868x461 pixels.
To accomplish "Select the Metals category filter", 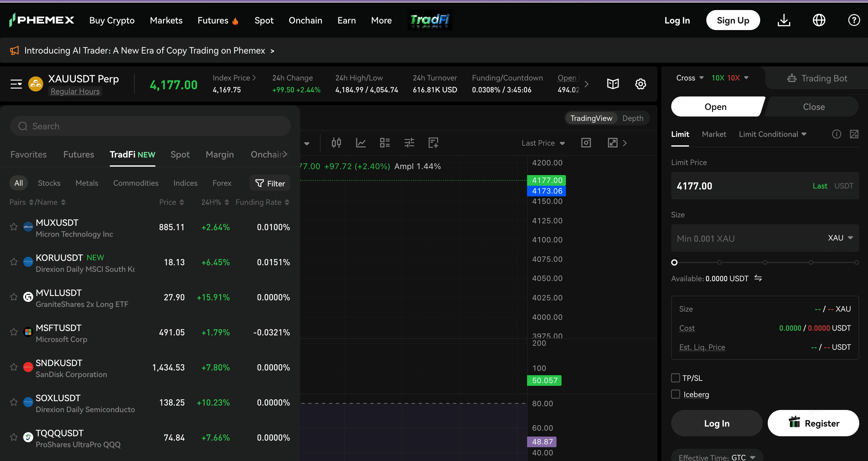I will (86, 183).
